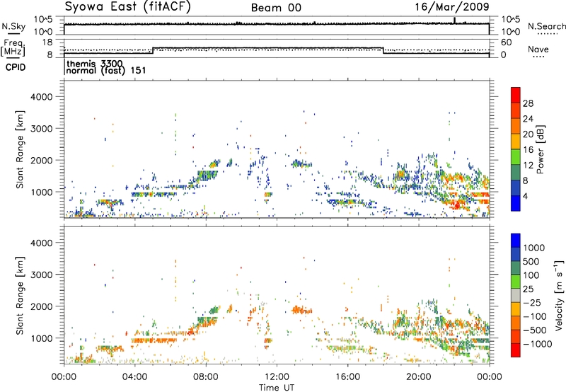Screen dimensions: 566x392
Task: Click the '-1000' tick on the Velocity scale
Action: pos(538,344)
